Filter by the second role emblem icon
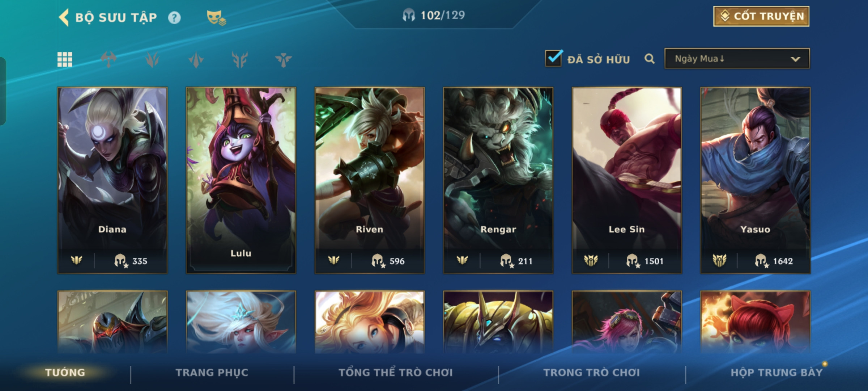 pos(152,59)
